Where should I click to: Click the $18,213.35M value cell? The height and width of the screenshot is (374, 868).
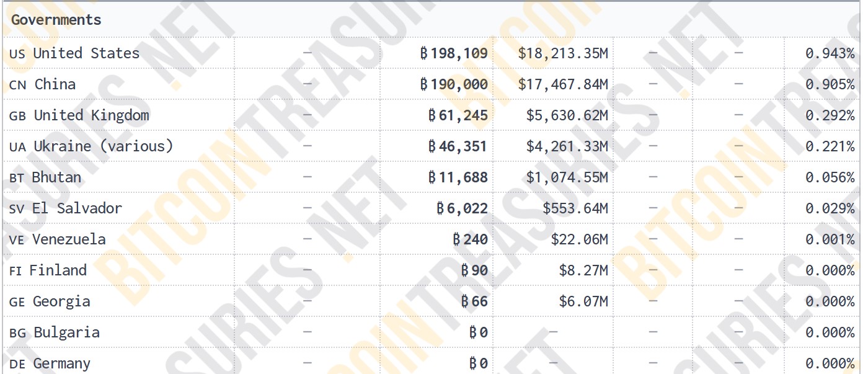pyautogui.click(x=563, y=53)
